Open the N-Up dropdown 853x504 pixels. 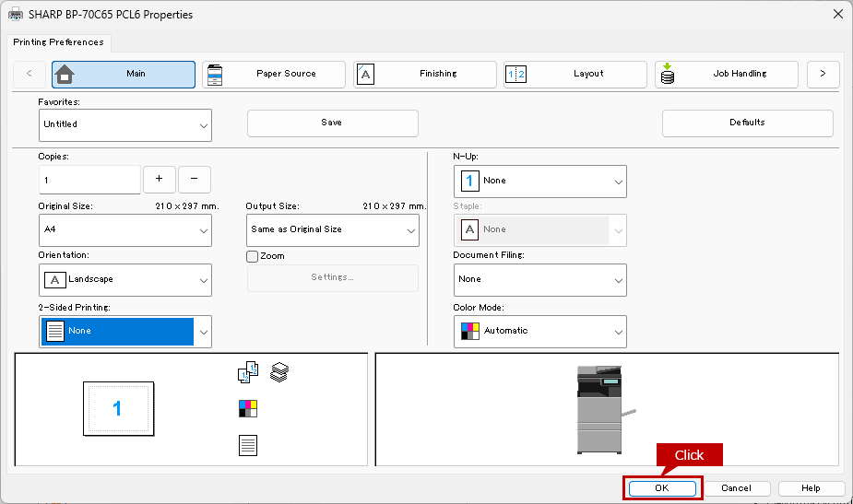pos(540,182)
